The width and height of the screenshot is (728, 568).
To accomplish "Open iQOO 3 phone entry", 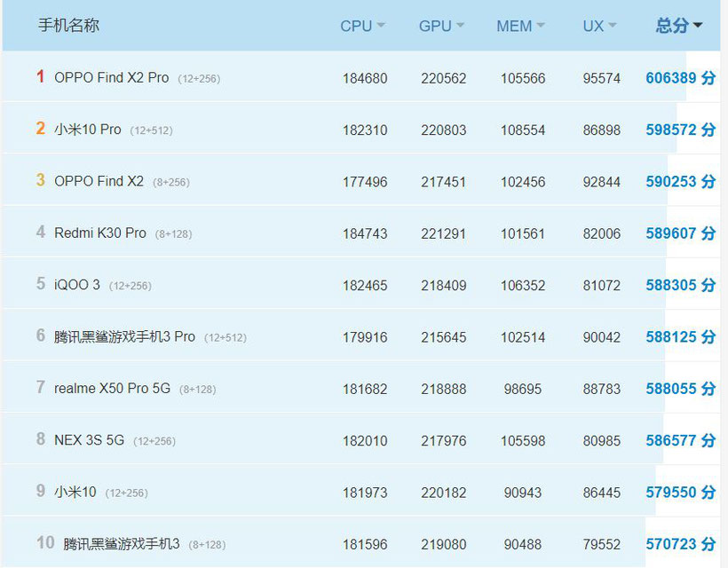I will (77, 285).
